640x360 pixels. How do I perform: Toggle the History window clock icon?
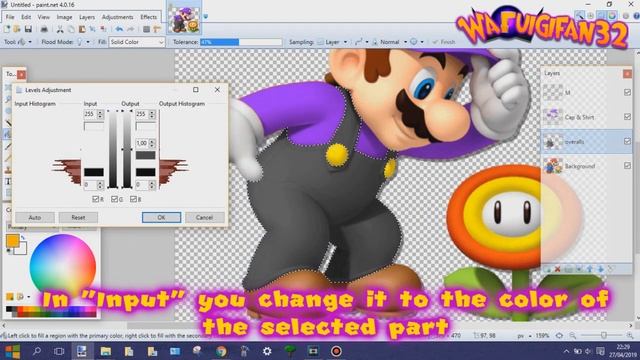pos(590,16)
